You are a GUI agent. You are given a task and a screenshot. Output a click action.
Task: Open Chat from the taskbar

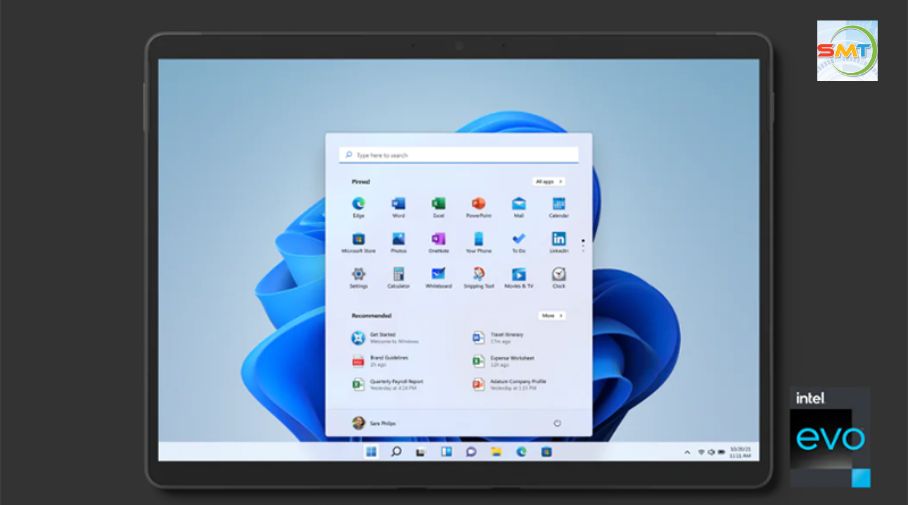pyautogui.click(x=471, y=452)
